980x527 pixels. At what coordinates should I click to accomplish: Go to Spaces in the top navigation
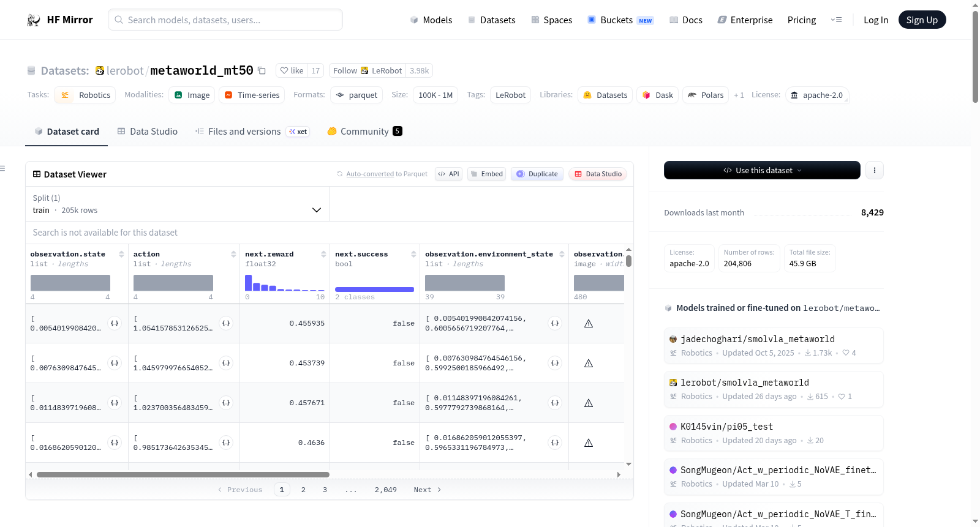pos(551,20)
